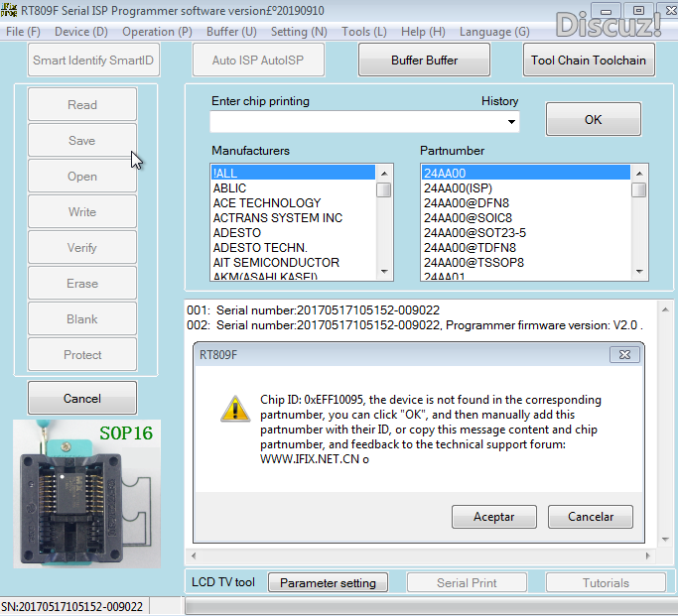Click the Cancel button under the operation list
This screenshot has width=678, height=616.
tap(82, 398)
